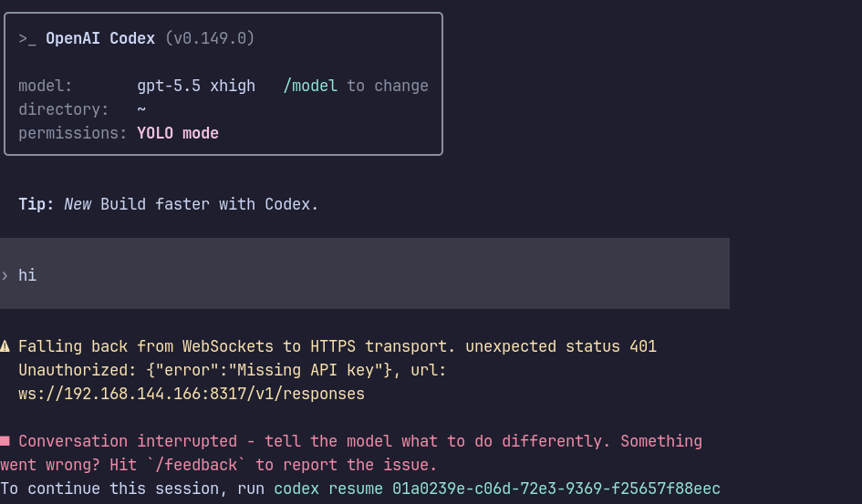862x504 pixels.
Task: Click the session ID 01a0239e-c06d string
Action: pyautogui.click(x=556, y=489)
